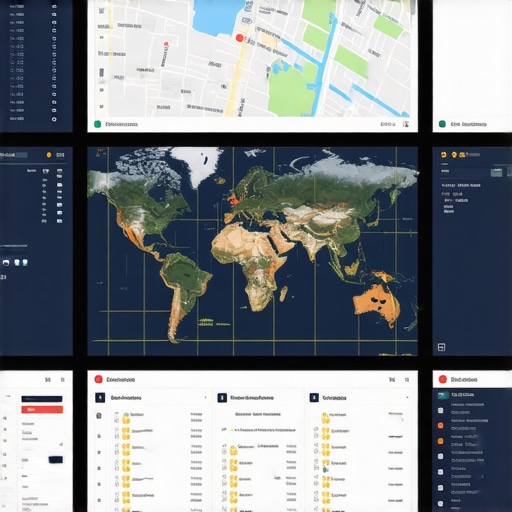This screenshot has width=512, height=512.
Task: Click clipboard icon in bottom center panel's left strip
Action: pyautogui.click(x=99, y=416)
